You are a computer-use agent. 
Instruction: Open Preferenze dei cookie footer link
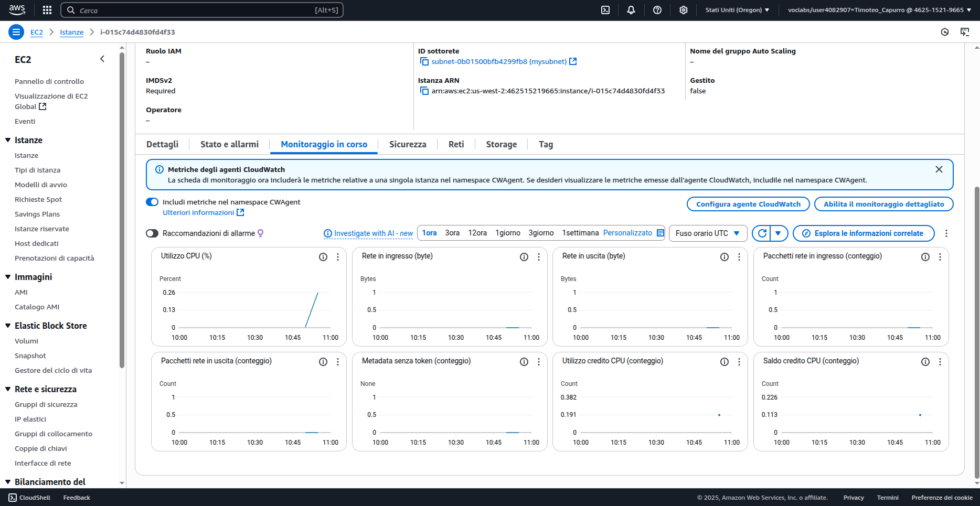942,498
